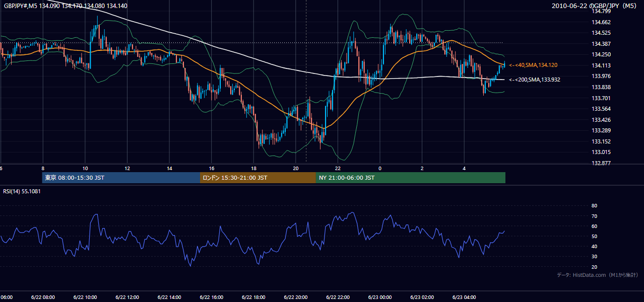This screenshot has width=644, height=302.
Task: Click the NY 21:00-06:00 JST session bar
Action: tap(411, 178)
